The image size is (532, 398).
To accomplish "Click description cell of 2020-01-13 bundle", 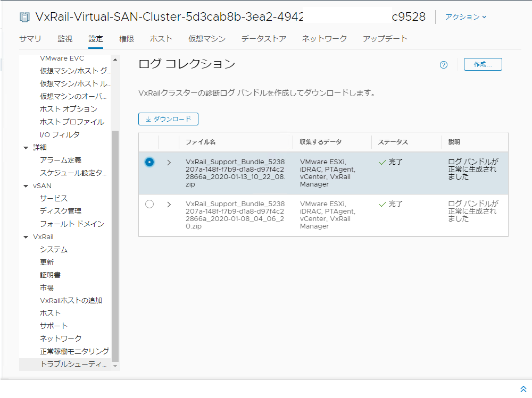I will (x=473, y=169).
